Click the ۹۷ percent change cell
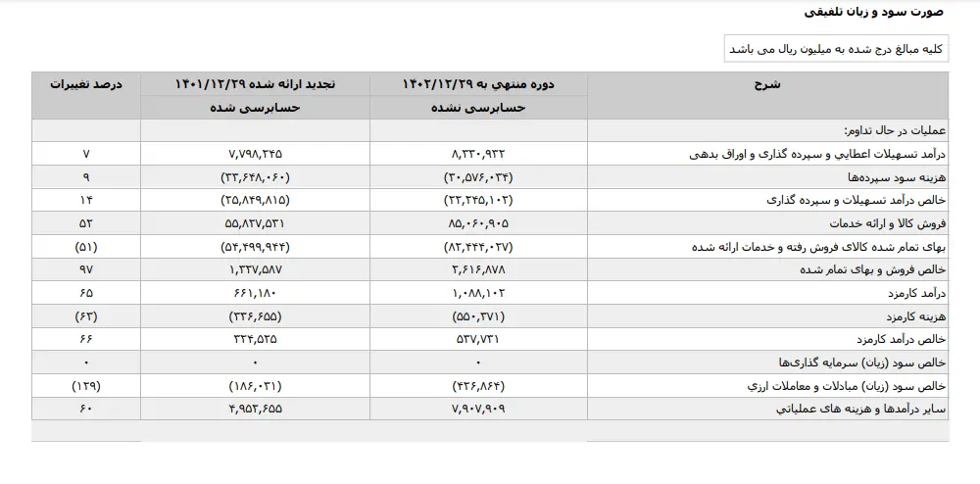The image size is (980, 484). click(86, 268)
